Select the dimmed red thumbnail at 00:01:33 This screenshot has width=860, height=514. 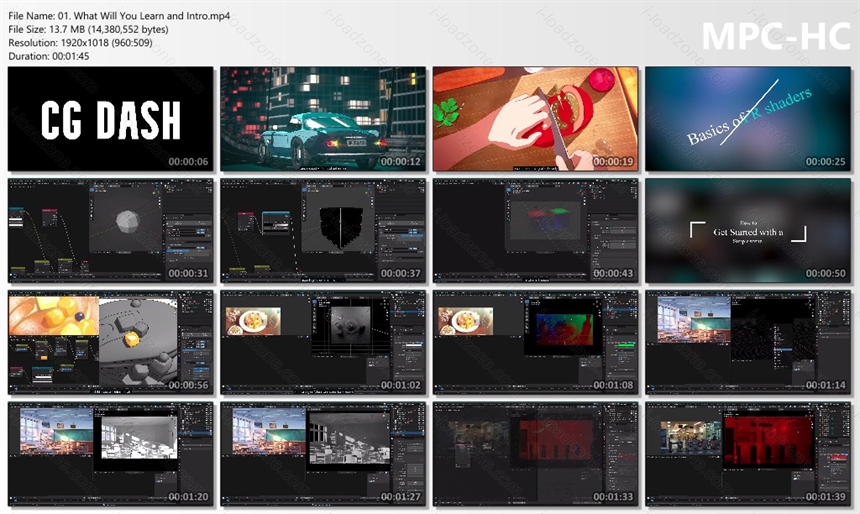pyautogui.click(x=535, y=454)
